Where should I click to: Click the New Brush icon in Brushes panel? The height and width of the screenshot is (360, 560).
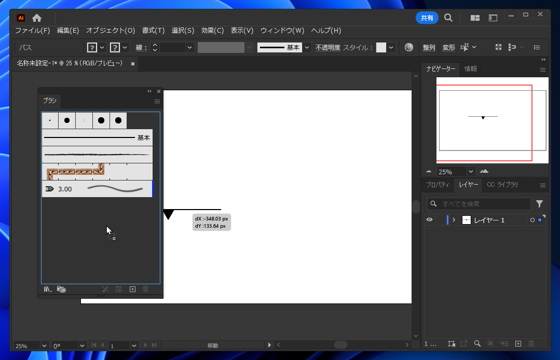tap(132, 289)
